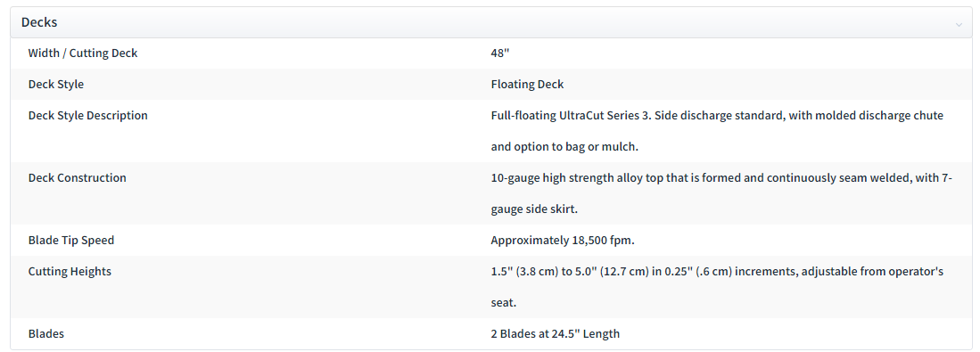The height and width of the screenshot is (352, 980).
Task: Click the Approximately 18,500 fpm value
Action: (563, 241)
